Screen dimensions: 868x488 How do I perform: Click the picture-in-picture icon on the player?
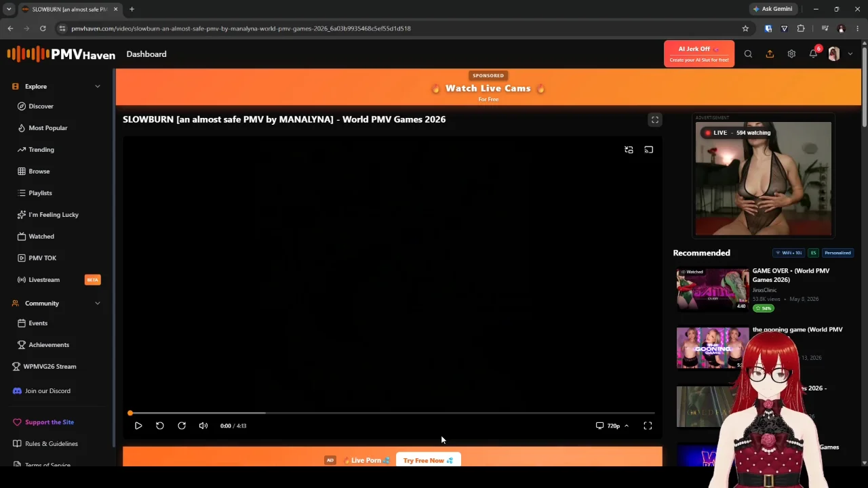(x=629, y=150)
